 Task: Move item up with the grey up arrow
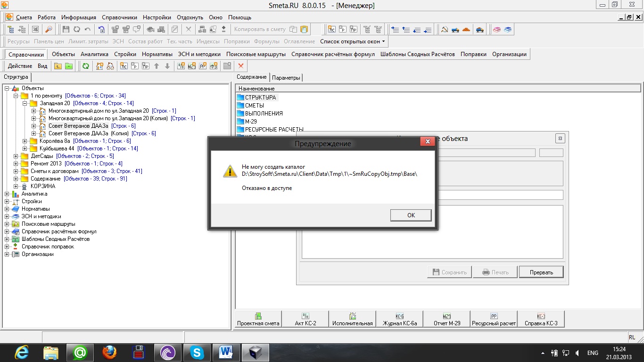coord(157,66)
